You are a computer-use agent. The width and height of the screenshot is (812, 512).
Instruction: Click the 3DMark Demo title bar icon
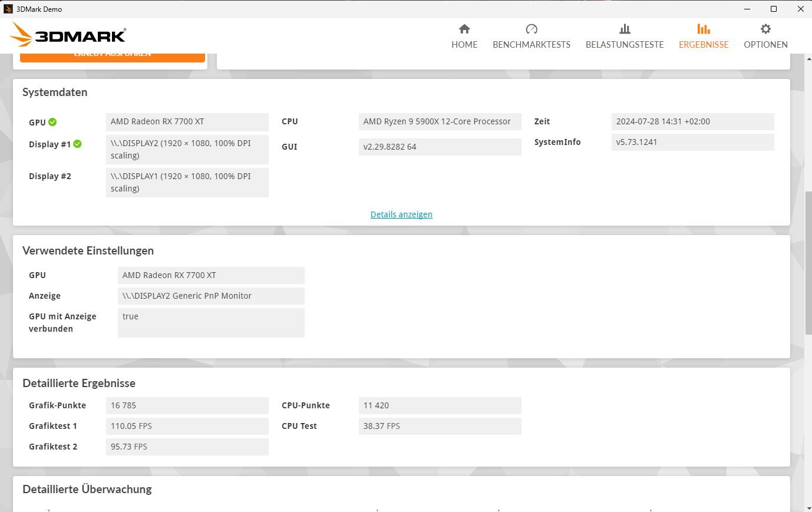coord(8,9)
